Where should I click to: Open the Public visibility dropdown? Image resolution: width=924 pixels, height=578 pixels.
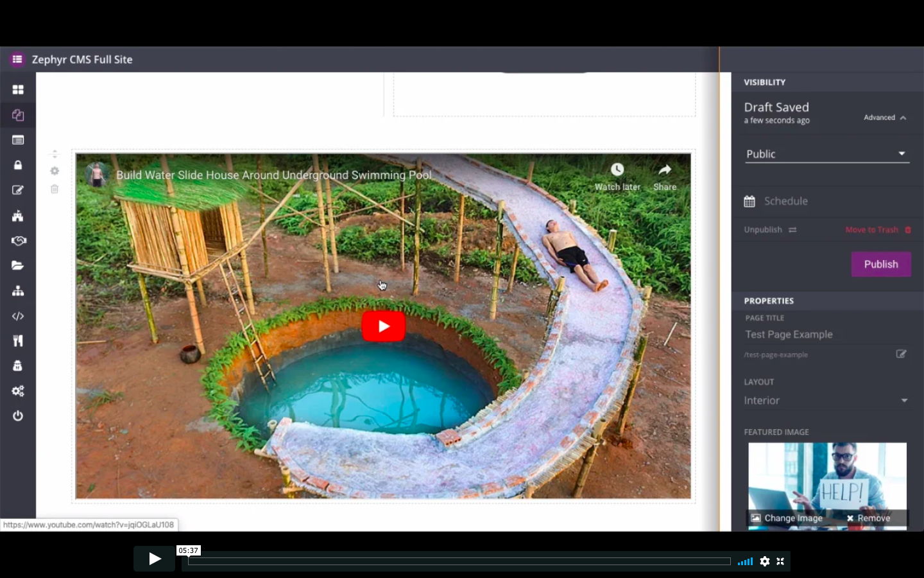click(x=827, y=154)
